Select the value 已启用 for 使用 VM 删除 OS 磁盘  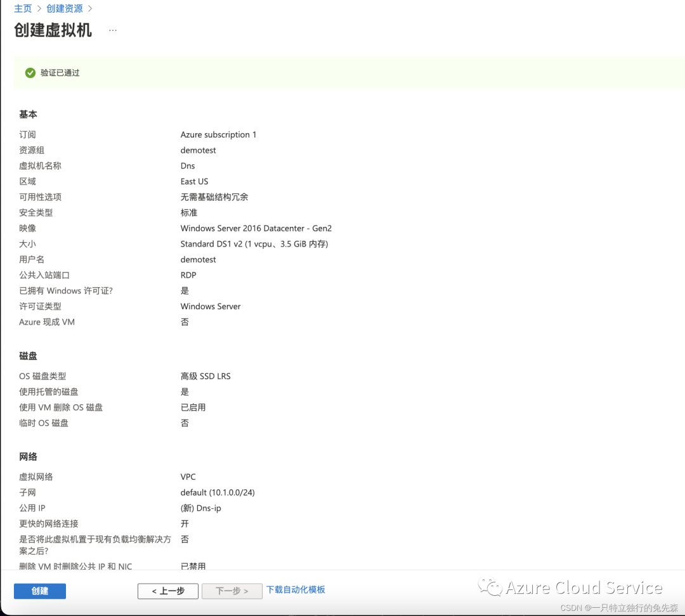(x=193, y=407)
